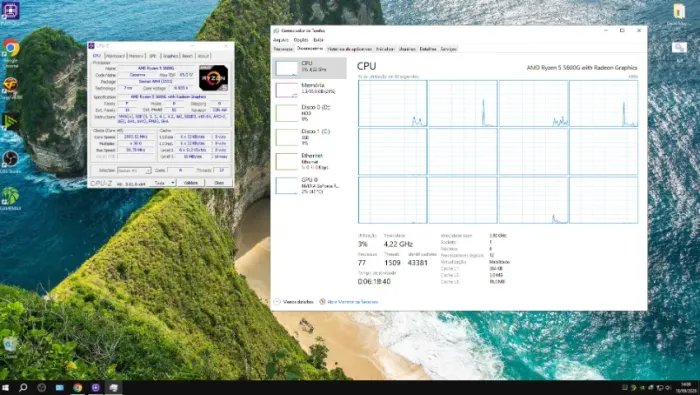Screen dimensions: 700x395
Task: Select GPU 0 in the performance sidebar
Action: tap(309, 185)
